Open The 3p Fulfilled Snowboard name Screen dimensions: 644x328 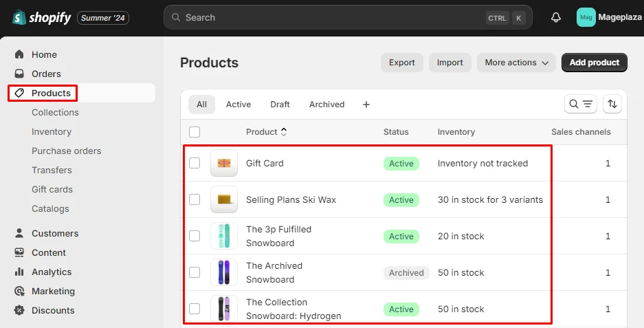278,236
